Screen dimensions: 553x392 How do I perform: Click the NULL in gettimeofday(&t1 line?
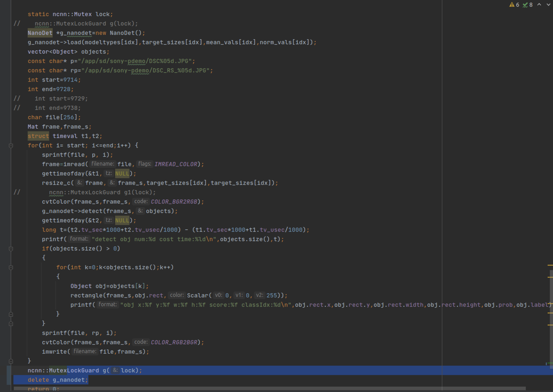pyautogui.click(x=122, y=173)
